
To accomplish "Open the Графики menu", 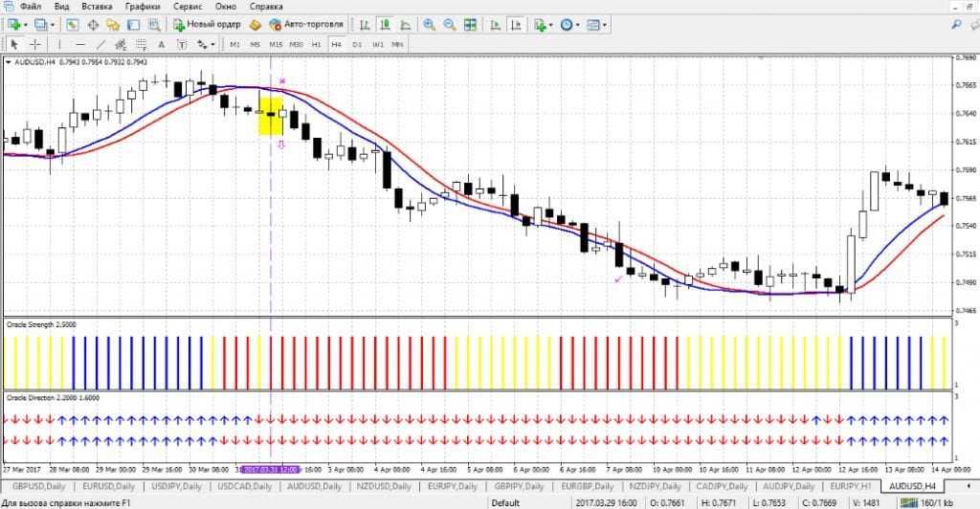I will (x=141, y=6).
